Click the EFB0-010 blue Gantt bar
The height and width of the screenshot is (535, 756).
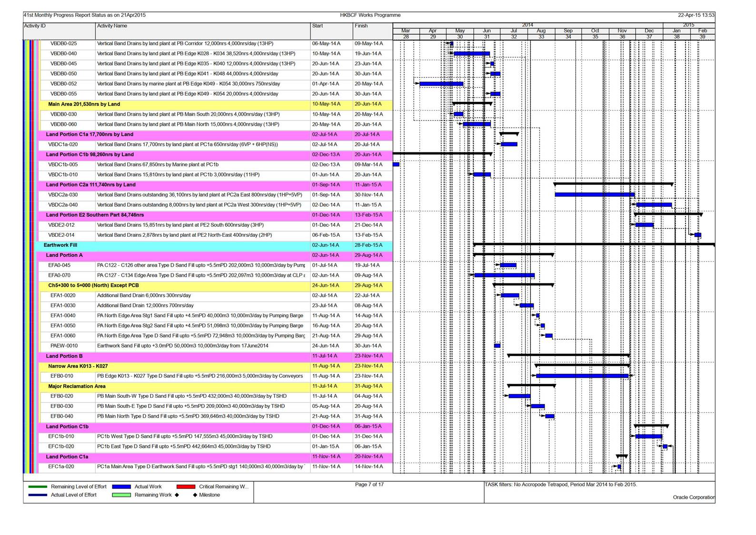582,376
